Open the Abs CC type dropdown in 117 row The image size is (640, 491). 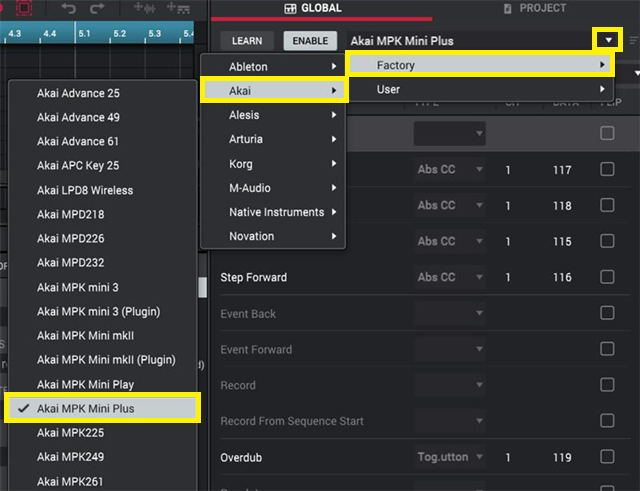(449, 169)
